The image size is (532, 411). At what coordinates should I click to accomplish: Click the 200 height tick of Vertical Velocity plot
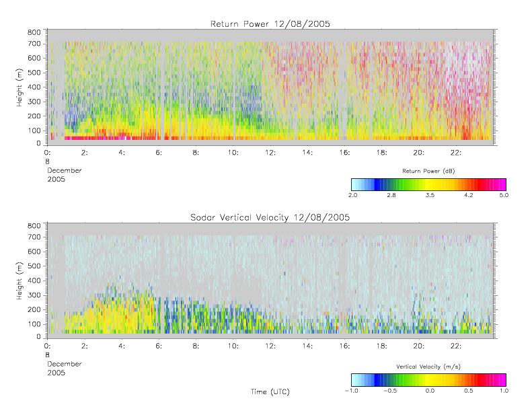pyautogui.click(x=34, y=309)
